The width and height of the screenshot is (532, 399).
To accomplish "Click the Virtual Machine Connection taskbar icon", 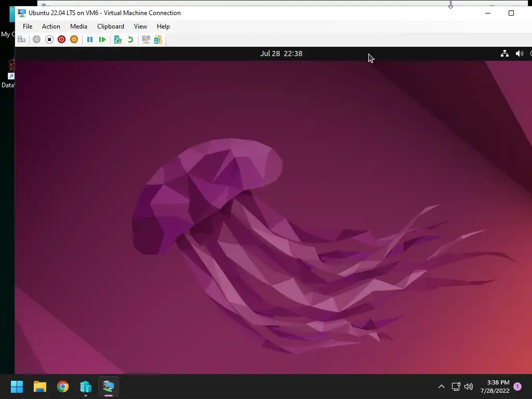I will click(109, 387).
